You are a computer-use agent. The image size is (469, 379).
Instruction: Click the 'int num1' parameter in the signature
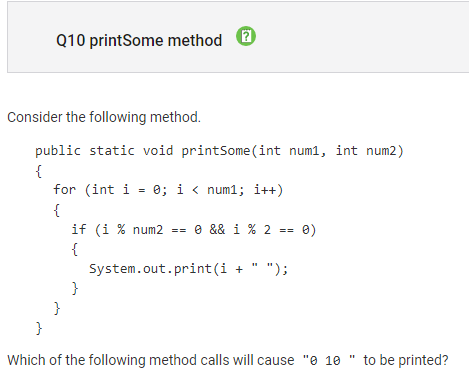[x=289, y=151]
